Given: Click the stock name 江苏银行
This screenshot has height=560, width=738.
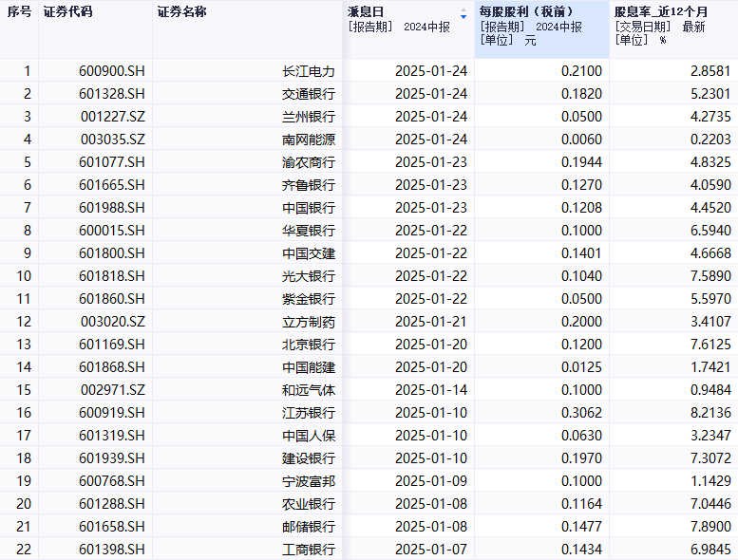Looking at the screenshot, I should (x=309, y=412).
